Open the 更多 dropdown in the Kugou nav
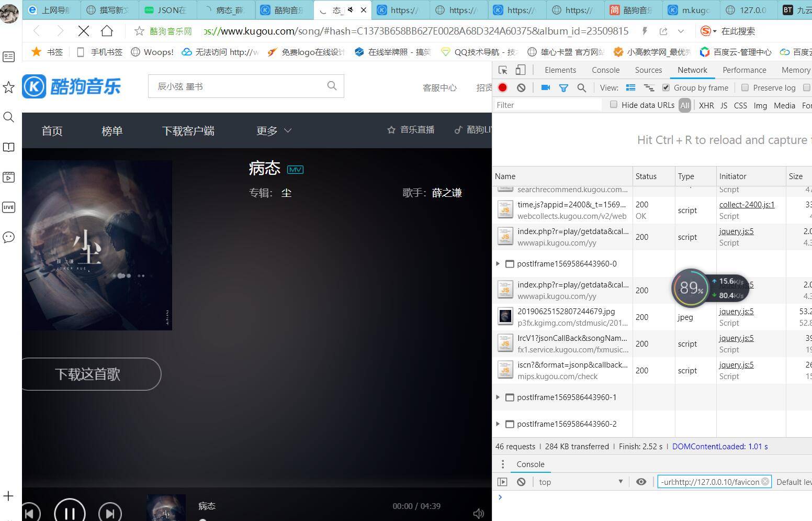 click(x=274, y=131)
